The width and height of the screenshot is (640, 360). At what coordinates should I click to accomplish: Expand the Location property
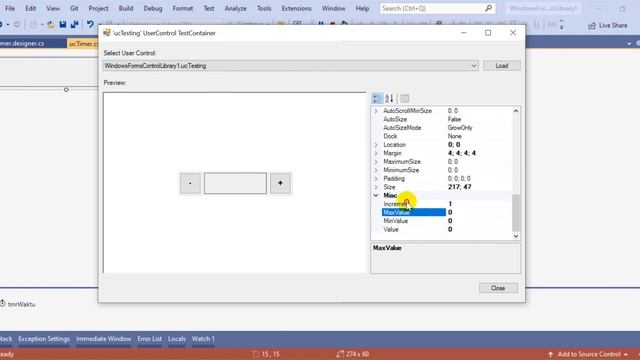point(376,144)
